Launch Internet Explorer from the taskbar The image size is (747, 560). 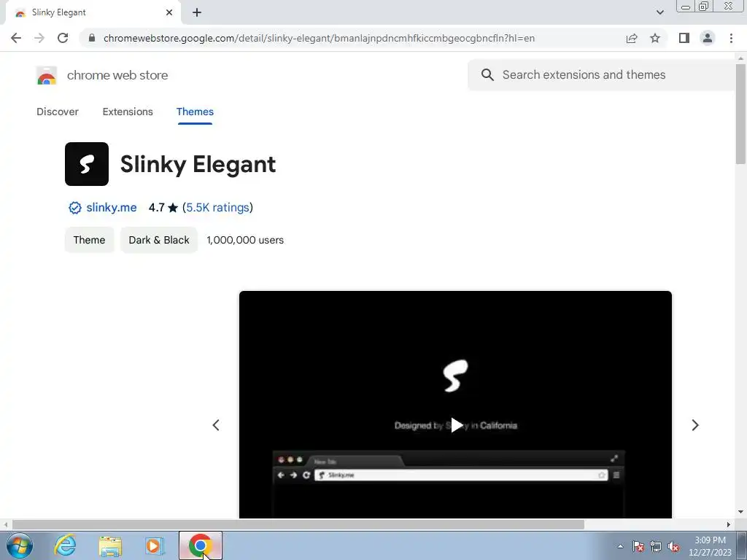coord(65,545)
